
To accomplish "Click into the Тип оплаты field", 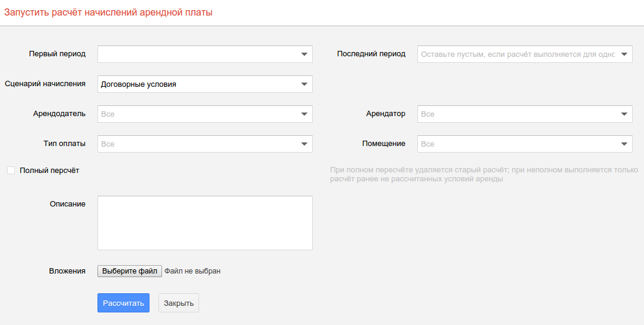I will [197, 144].
